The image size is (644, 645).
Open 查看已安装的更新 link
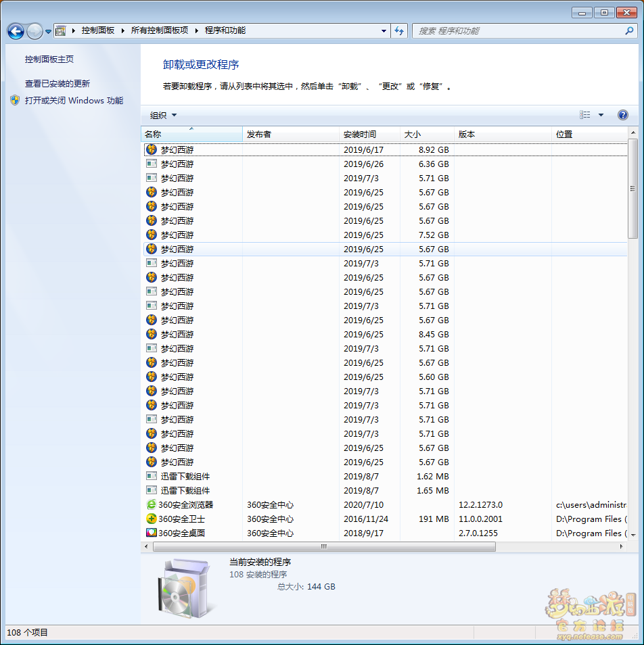tap(57, 84)
